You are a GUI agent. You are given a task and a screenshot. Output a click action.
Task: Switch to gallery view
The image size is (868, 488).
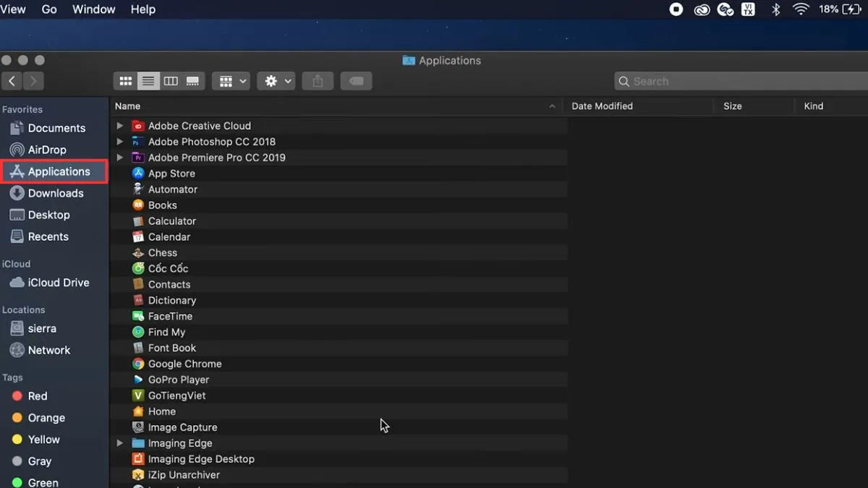point(193,82)
